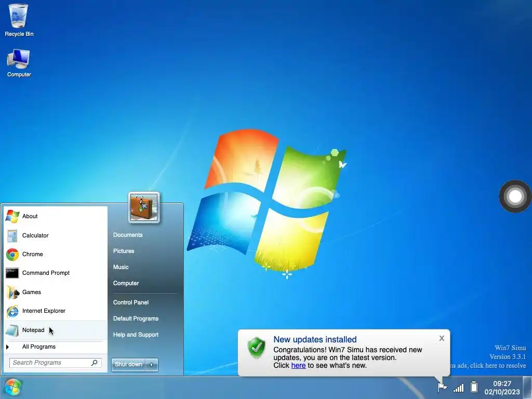Open Default Programs
Viewport: 532px width, 399px height.
136,318
